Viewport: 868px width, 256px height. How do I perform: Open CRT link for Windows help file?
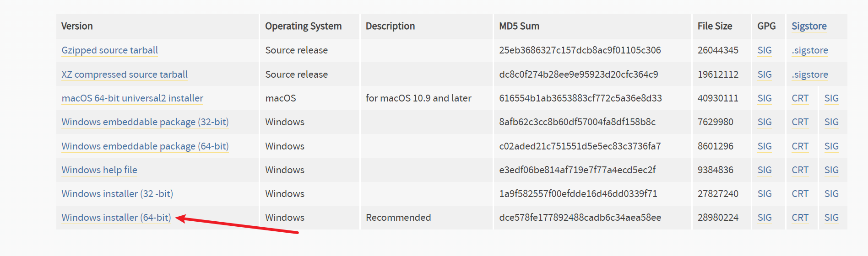(x=800, y=170)
